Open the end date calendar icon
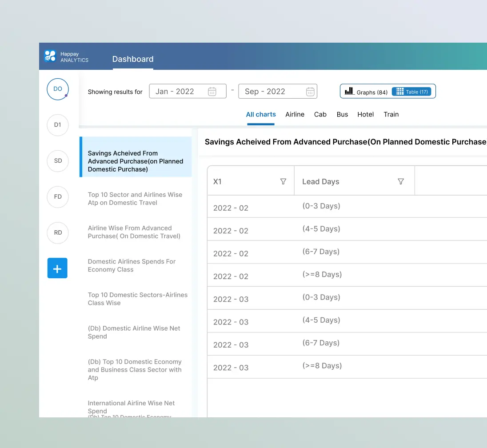Image resolution: width=487 pixels, height=448 pixels. tap(310, 92)
